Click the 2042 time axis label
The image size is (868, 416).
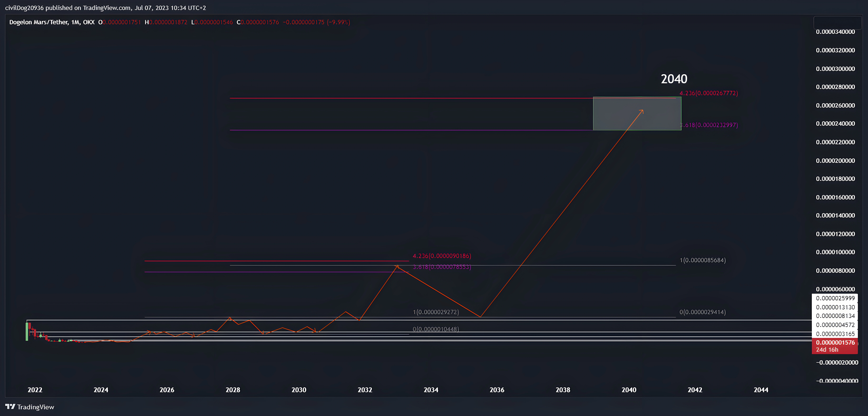click(x=695, y=390)
